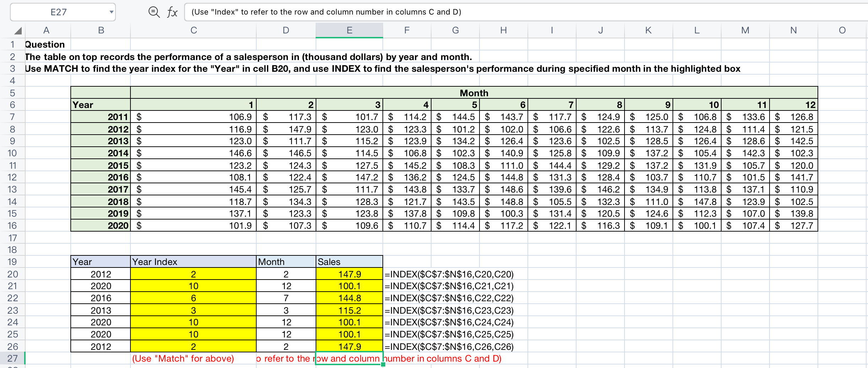Click the "Sales" header cell
868x368 pixels.
[x=349, y=262]
